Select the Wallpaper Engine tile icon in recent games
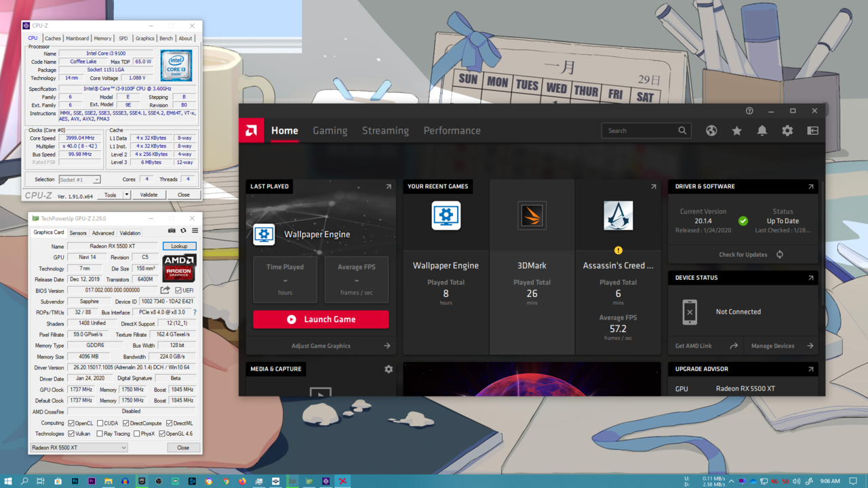 [x=446, y=216]
